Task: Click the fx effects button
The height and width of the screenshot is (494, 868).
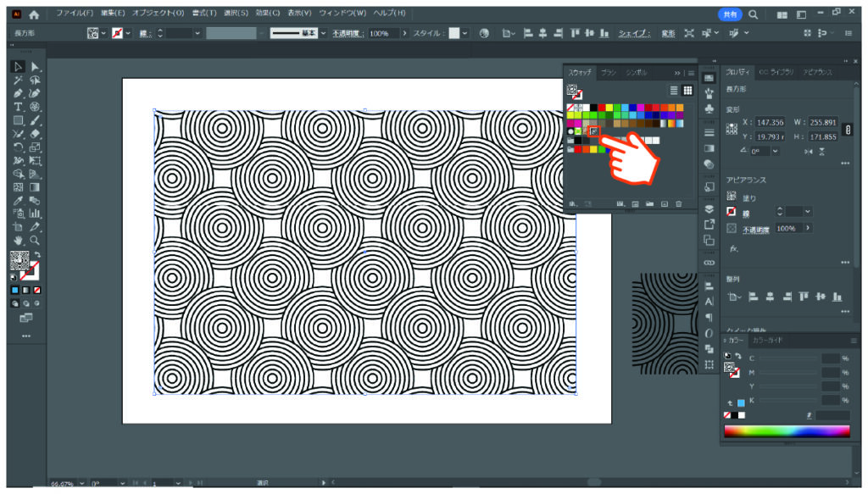Action: [x=733, y=249]
